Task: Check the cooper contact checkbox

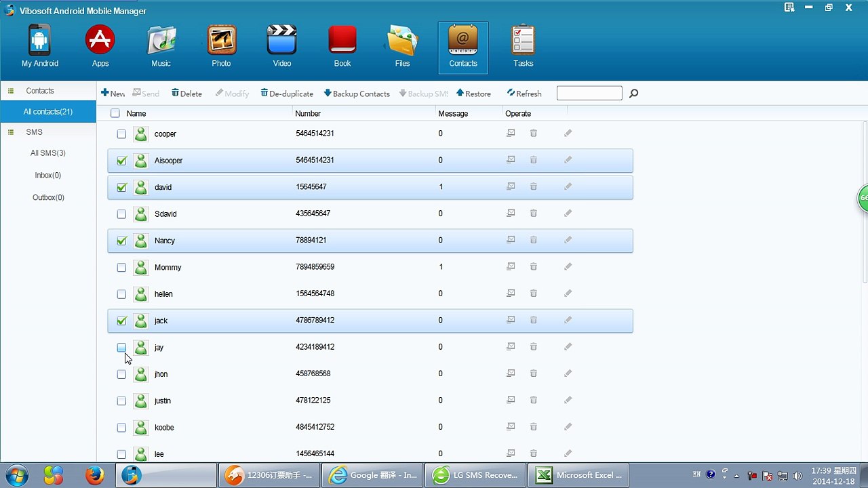Action: (121, 134)
